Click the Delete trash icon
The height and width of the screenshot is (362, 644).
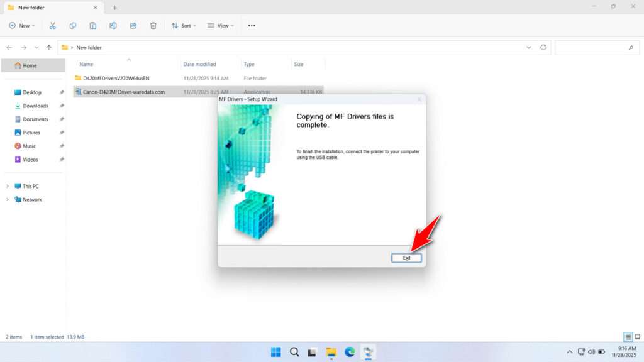click(x=153, y=25)
